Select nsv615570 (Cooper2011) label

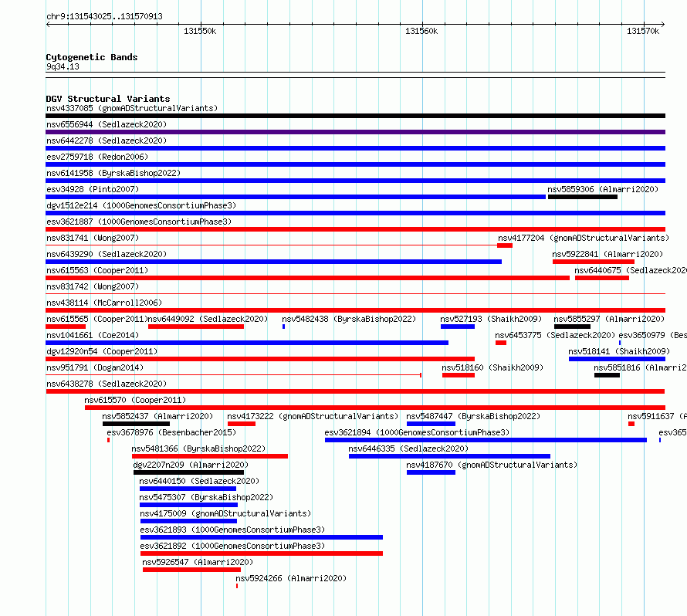135,400
